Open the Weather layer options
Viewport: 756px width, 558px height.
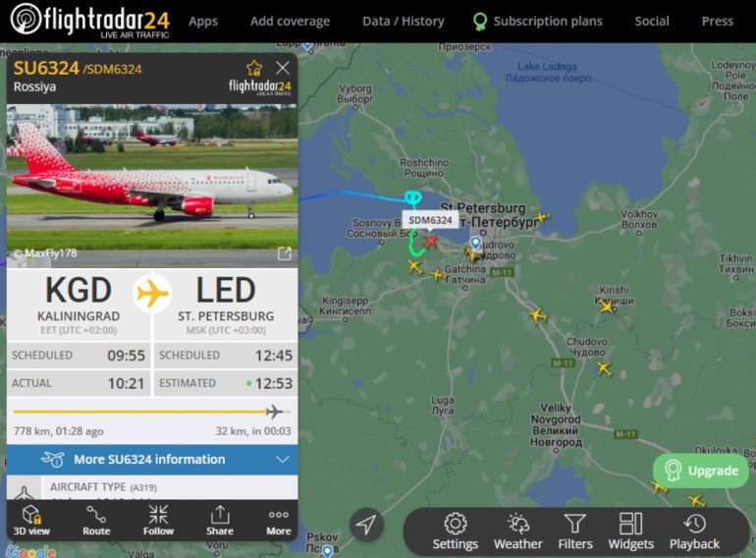[x=518, y=531]
